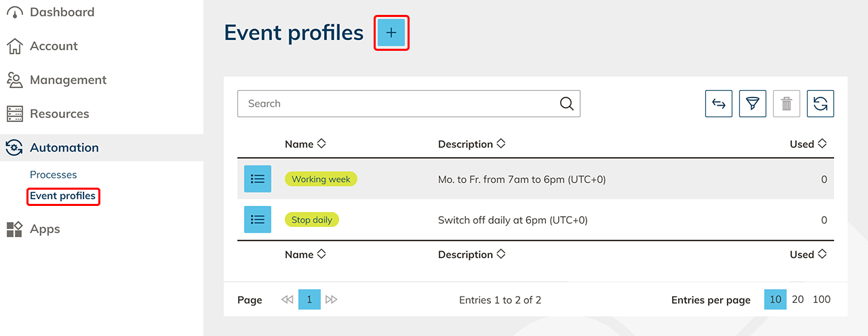
Task: Open the filter funnel icon
Action: click(752, 104)
